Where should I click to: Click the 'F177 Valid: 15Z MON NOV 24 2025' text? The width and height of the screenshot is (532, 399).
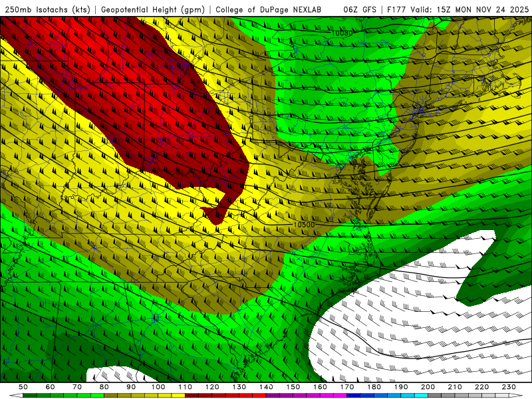tap(458, 9)
